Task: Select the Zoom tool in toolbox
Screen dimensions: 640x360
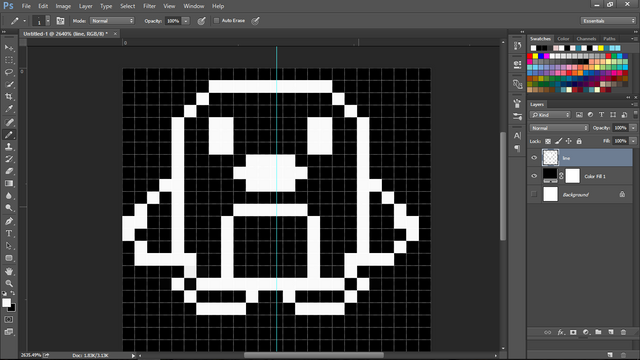Action: click(x=9, y=283)
